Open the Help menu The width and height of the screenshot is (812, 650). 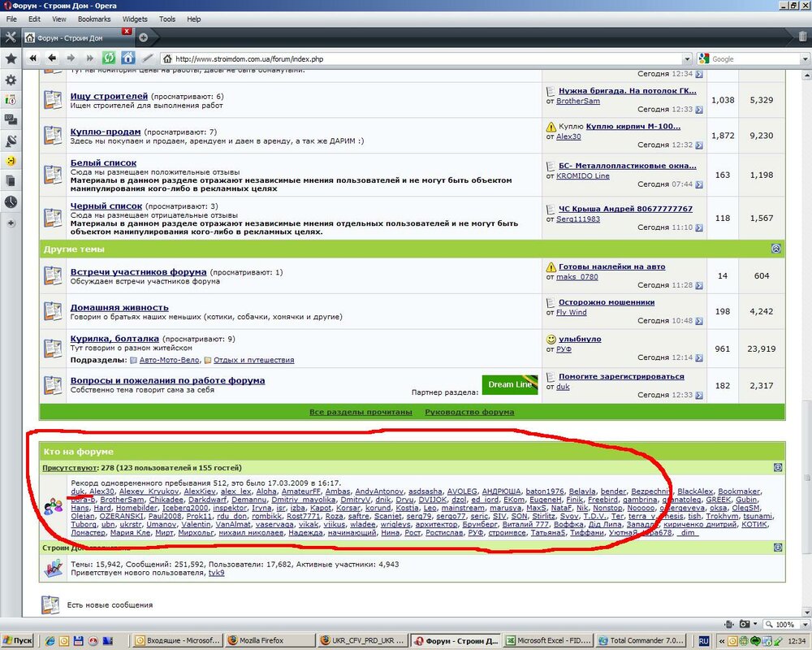click(194, 19)
